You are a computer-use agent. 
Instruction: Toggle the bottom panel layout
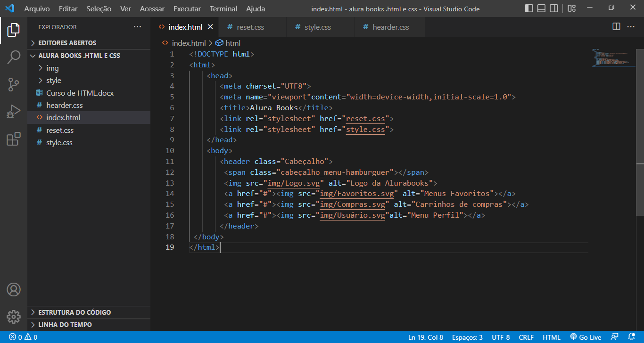pyautogui.click(x=542, y=8)
